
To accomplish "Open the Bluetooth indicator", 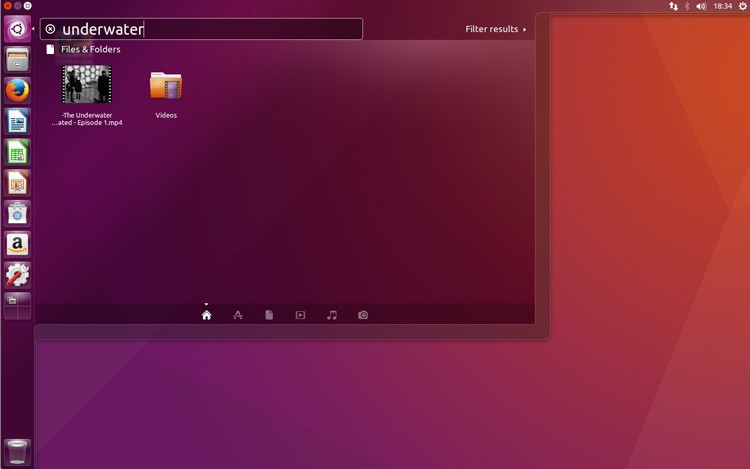I will [x=687, y=6].
